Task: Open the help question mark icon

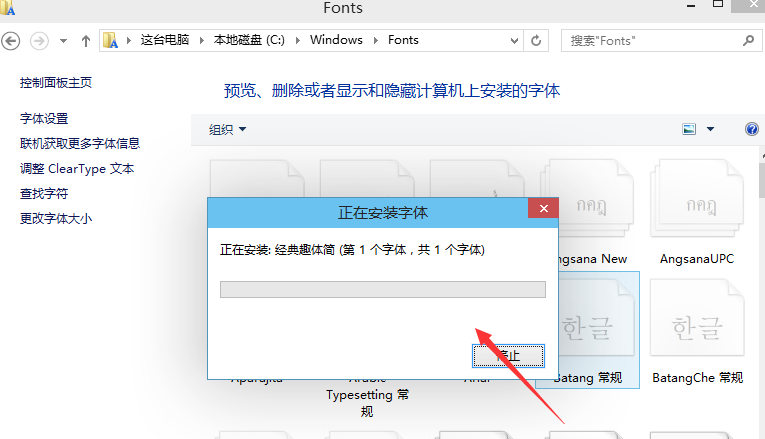Action: coord(752,129)
